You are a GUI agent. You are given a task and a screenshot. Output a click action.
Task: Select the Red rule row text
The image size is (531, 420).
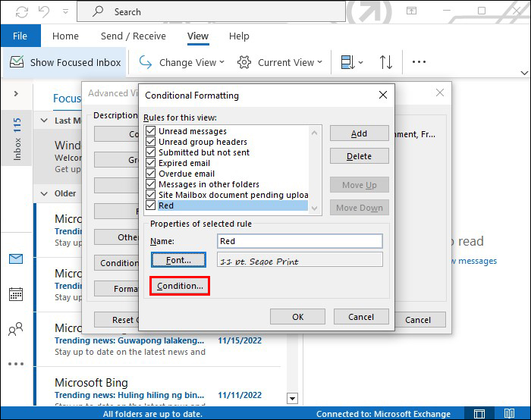[166, 205]
